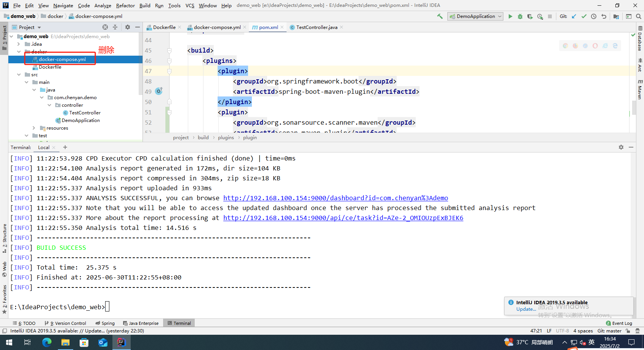Collapse the demo_web root node
The image size is (644, 350).
[x=11, y=37]
